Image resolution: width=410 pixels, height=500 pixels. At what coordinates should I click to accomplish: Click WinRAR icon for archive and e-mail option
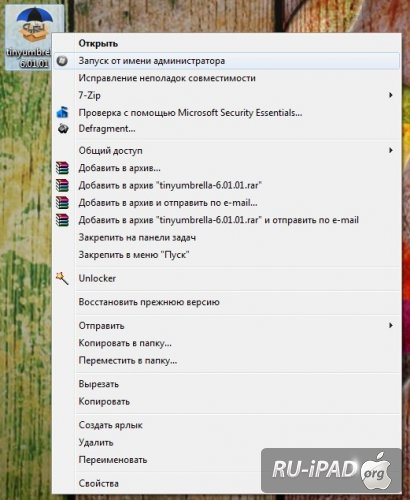(x=62, y=203)
